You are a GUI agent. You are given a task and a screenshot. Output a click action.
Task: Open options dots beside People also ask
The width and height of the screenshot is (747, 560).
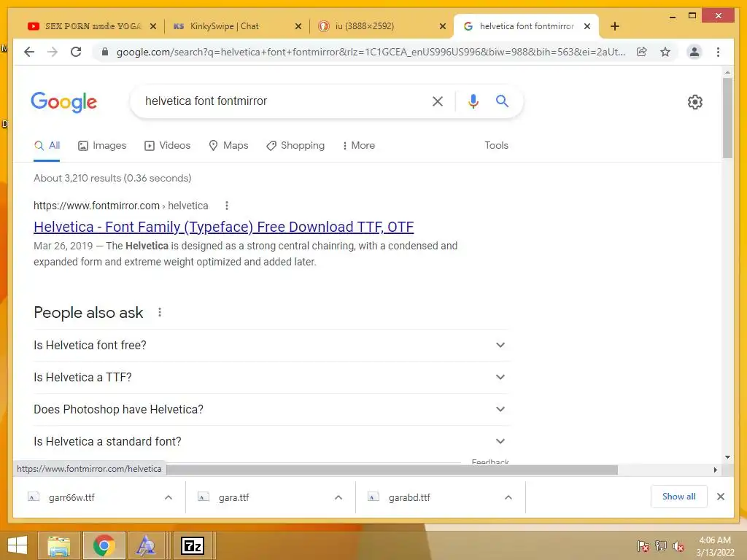[160, 312]
